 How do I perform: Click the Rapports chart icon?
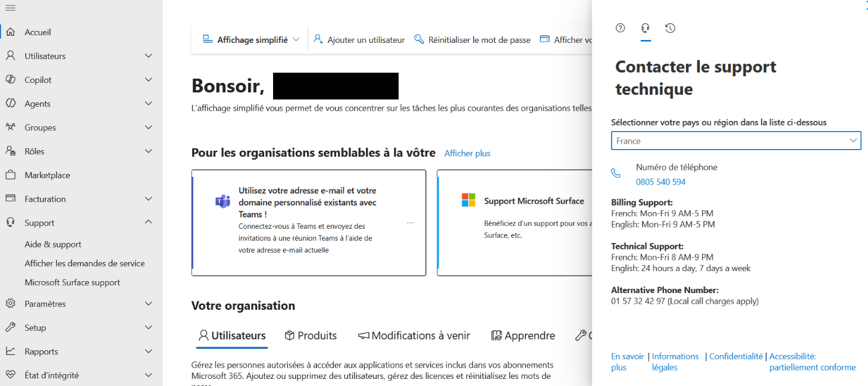click(10, 351)
